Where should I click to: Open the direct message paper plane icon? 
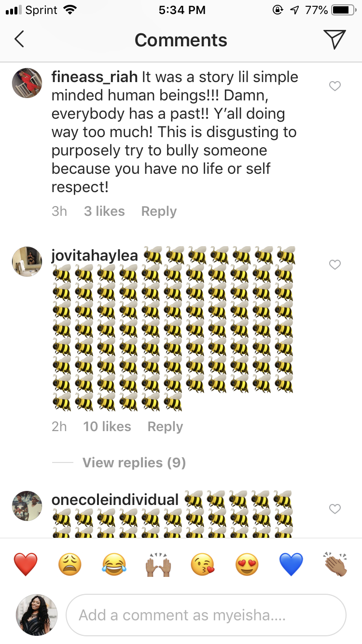pos(334,40)
